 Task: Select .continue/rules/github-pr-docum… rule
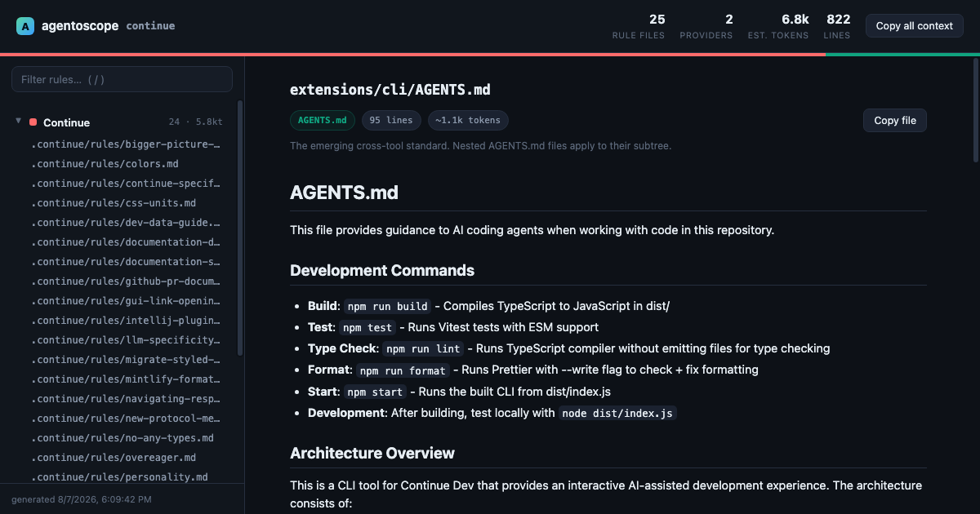pyautogui.click(x=127, y=281)
